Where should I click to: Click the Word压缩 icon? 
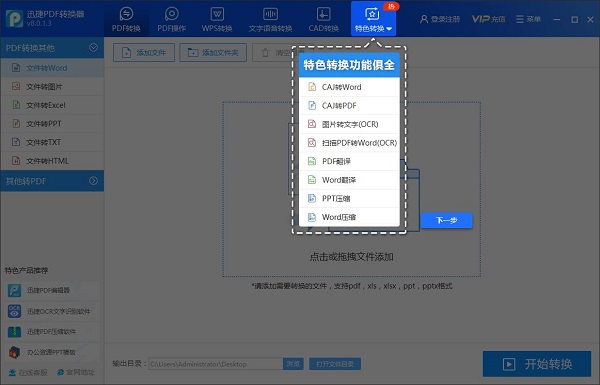click(x=312, y=217)
